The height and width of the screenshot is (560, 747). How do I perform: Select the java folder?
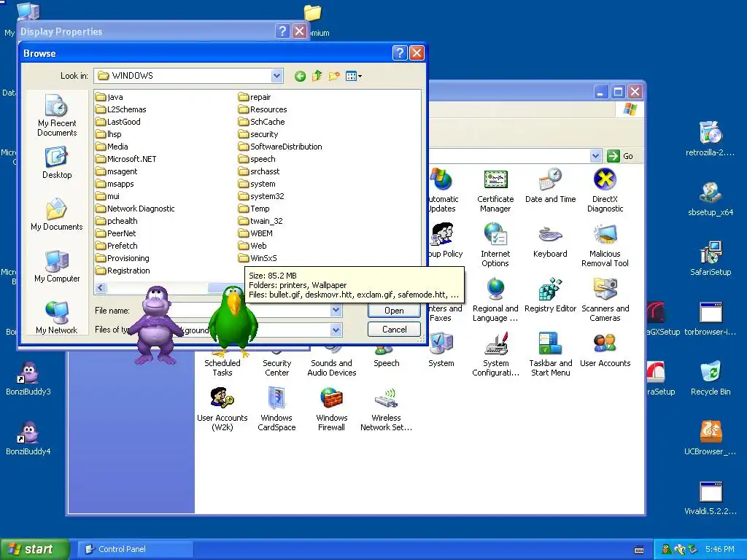click(109, 97)
